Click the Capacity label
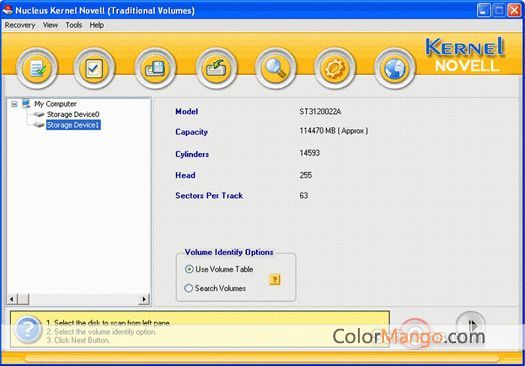Screen dimensions: 525x366 point(191,132)
